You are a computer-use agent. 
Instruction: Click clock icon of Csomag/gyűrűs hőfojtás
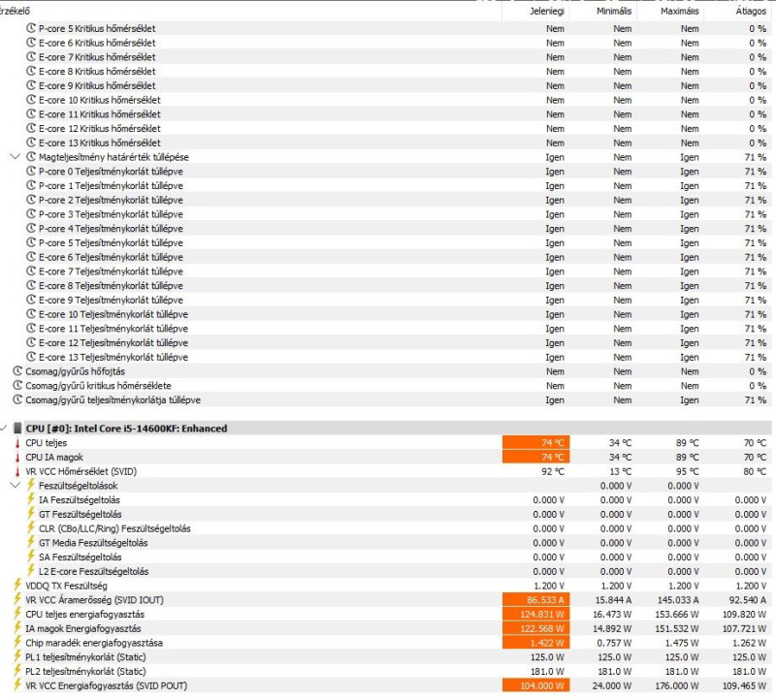(17, 371)
